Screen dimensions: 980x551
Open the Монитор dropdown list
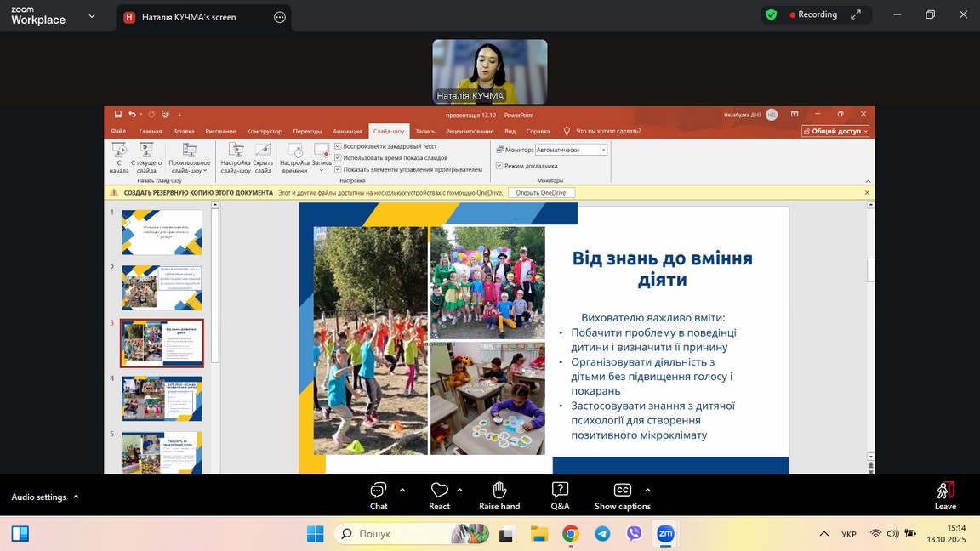coord(604,150)
